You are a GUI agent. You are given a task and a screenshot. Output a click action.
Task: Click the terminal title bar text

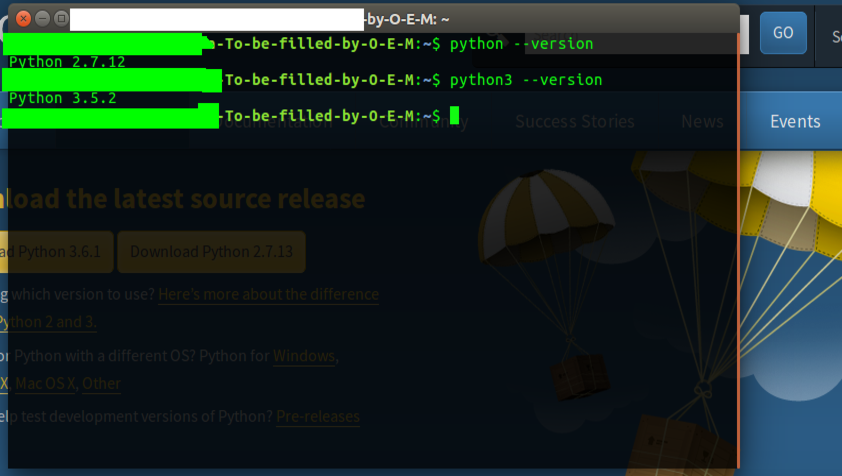[408, 19]
